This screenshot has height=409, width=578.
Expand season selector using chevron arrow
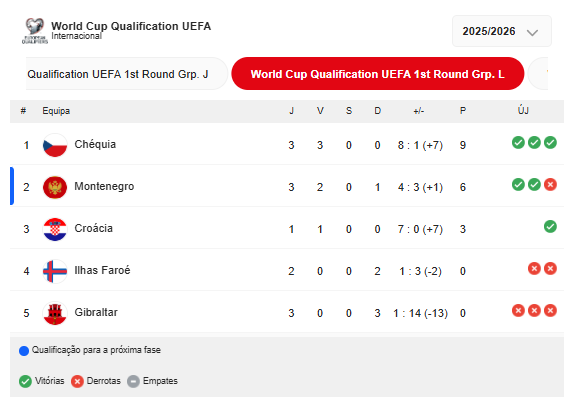tap(532, 32)
